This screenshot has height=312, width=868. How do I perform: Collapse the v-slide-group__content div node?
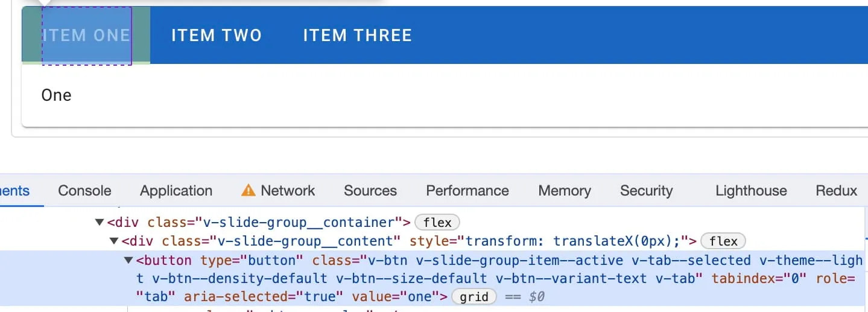pos(114,241)
